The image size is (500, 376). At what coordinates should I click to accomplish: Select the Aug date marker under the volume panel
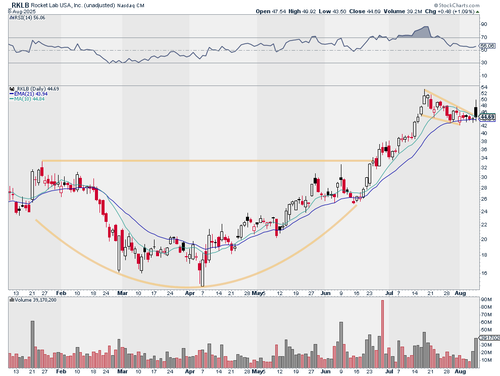coord(460,371)
